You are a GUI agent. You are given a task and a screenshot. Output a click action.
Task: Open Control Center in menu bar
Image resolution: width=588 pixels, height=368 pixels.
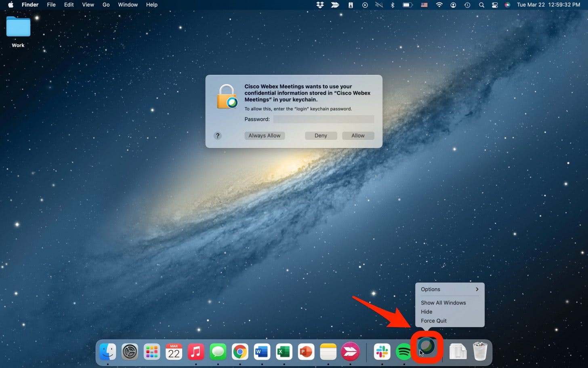point(495,5)
